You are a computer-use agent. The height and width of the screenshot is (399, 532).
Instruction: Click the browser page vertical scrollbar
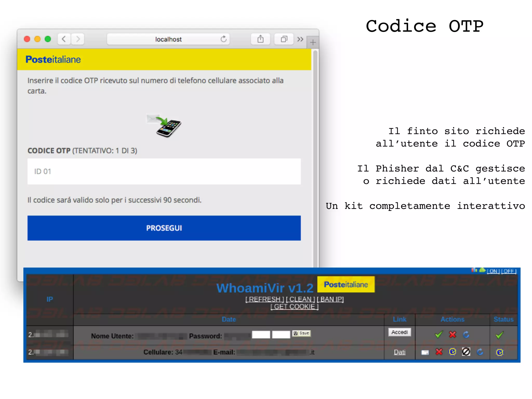[x=315, y=158]
